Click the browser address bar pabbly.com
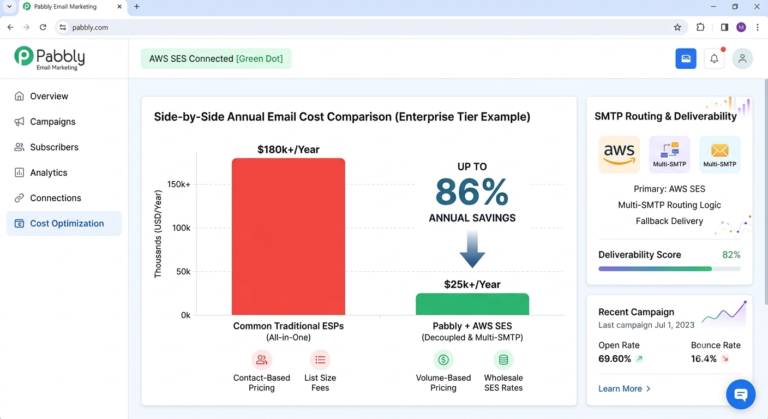This screenshot has width=768, height=419. 372,27
